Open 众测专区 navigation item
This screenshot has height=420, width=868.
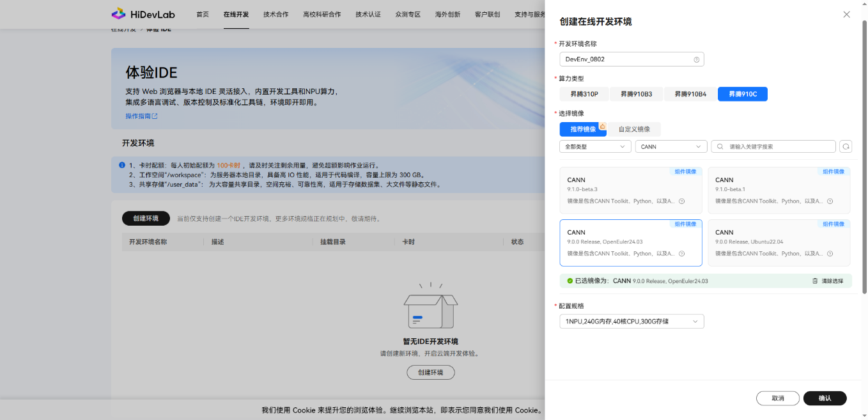(x=408, y=14)
